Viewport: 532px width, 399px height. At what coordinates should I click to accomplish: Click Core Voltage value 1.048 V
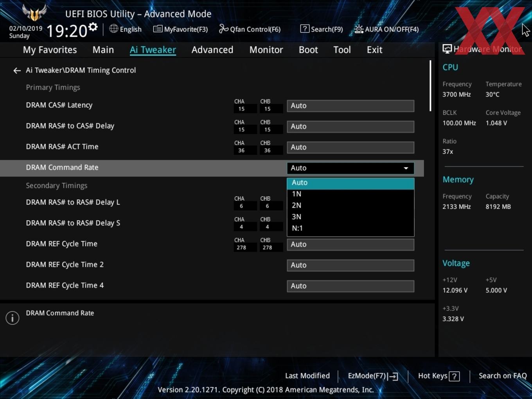pos(496,123)
